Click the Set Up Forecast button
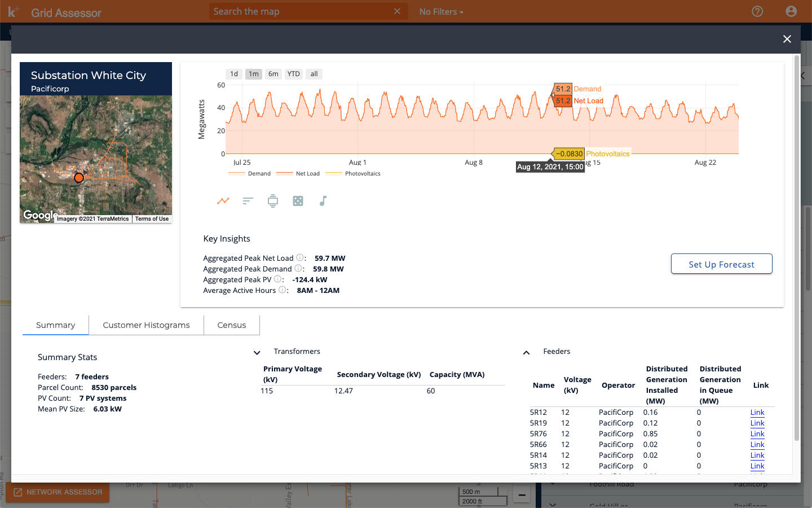 click(x=721, y=264)
